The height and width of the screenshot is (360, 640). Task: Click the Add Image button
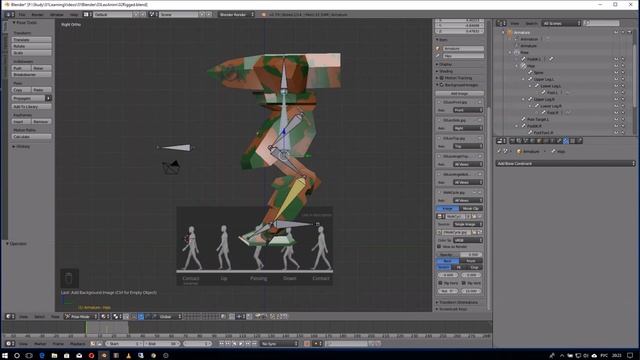[459, 93]
